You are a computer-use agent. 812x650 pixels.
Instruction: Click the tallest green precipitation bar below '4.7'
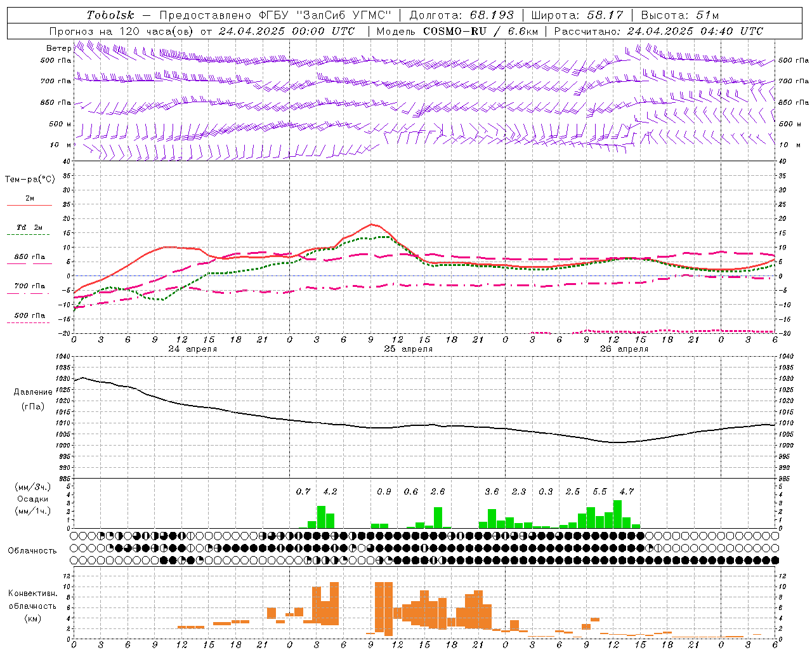click(618, 514)
